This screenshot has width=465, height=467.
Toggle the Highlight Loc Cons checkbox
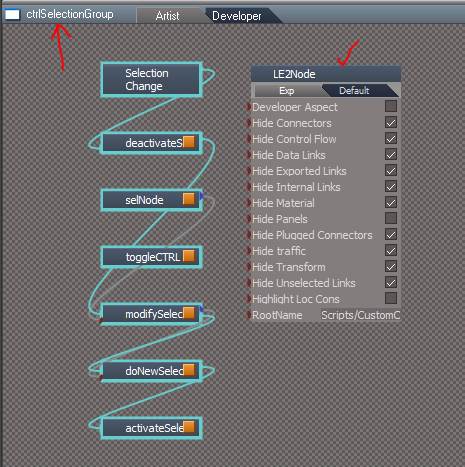[x=391, y=298]
